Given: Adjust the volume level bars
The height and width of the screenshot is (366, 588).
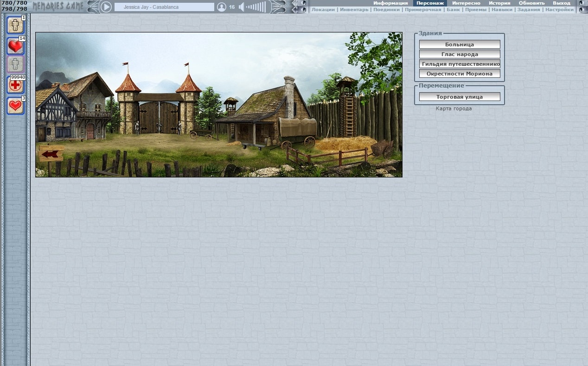Looking at the screenshot, I should [x=257, y=7].
